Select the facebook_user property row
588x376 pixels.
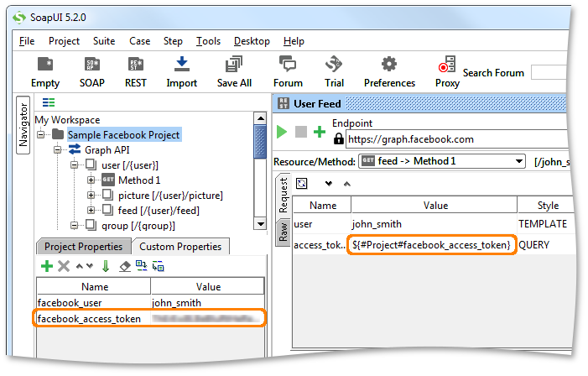tap(150, 302)
